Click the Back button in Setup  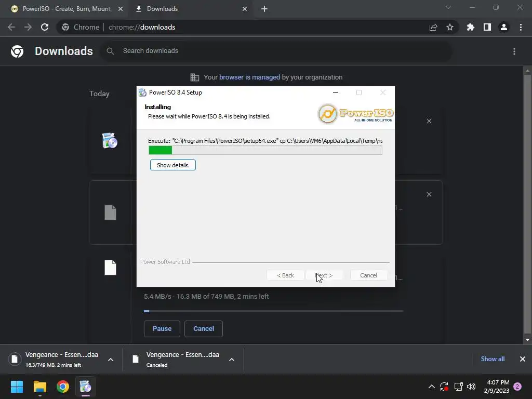(x=285, y=275)
